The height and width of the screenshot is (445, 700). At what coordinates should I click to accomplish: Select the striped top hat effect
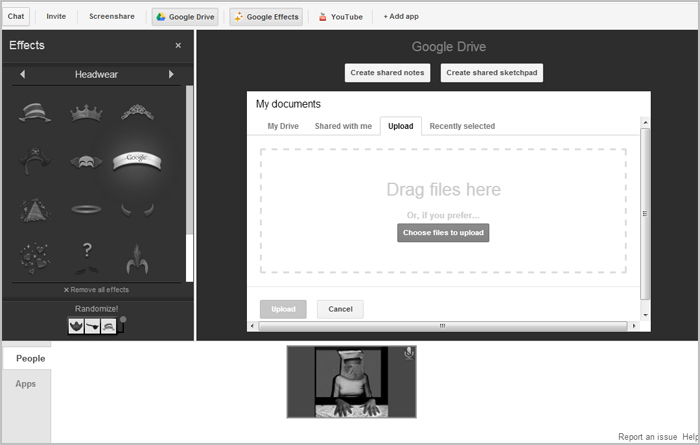[x=35, y=112]
